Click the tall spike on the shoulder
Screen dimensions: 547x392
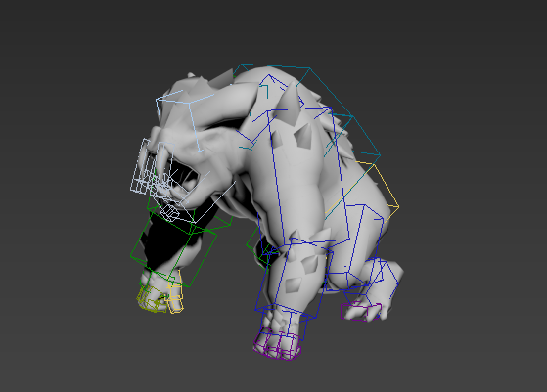click(290, 104)
